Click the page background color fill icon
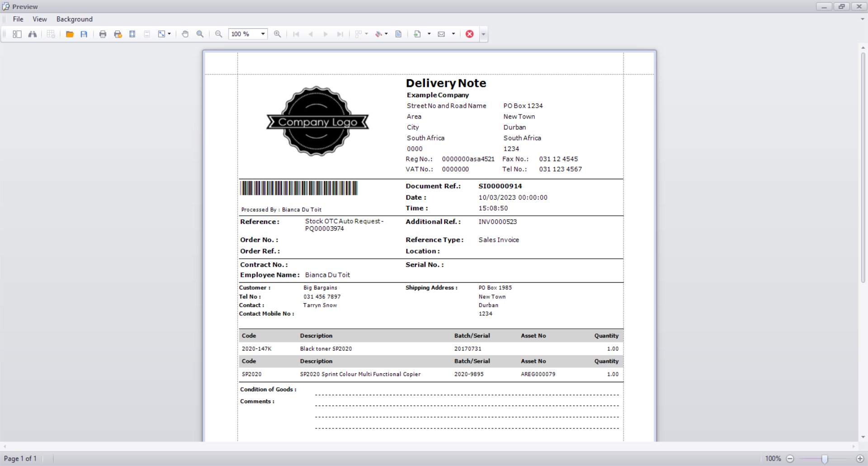The height and width of the screenshot is (466, 868). click(379, 34)
